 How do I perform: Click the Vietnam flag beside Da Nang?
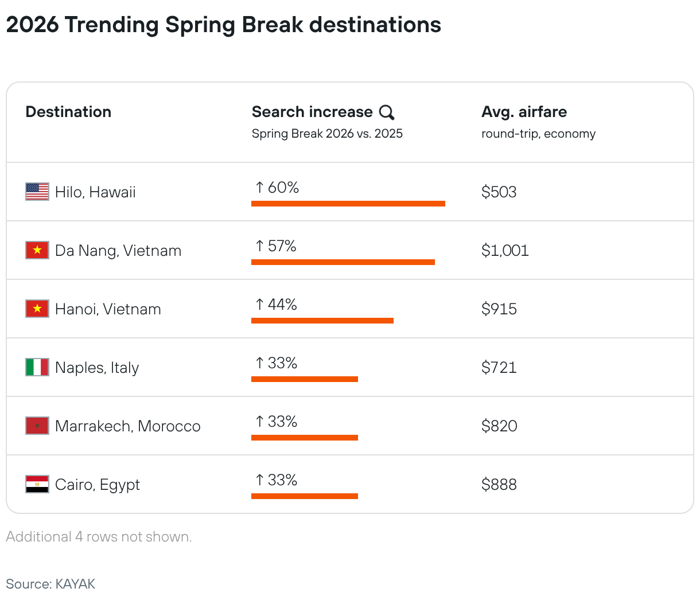coord(37,250)
